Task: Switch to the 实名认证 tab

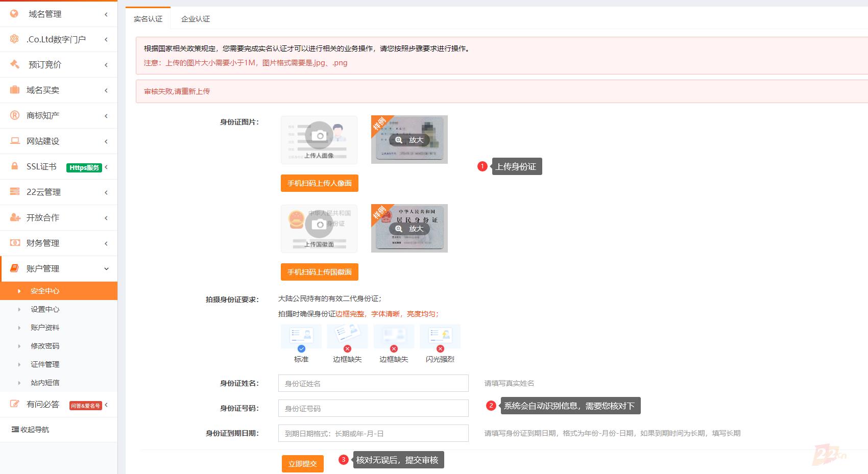Action: (x=148, y=19)
